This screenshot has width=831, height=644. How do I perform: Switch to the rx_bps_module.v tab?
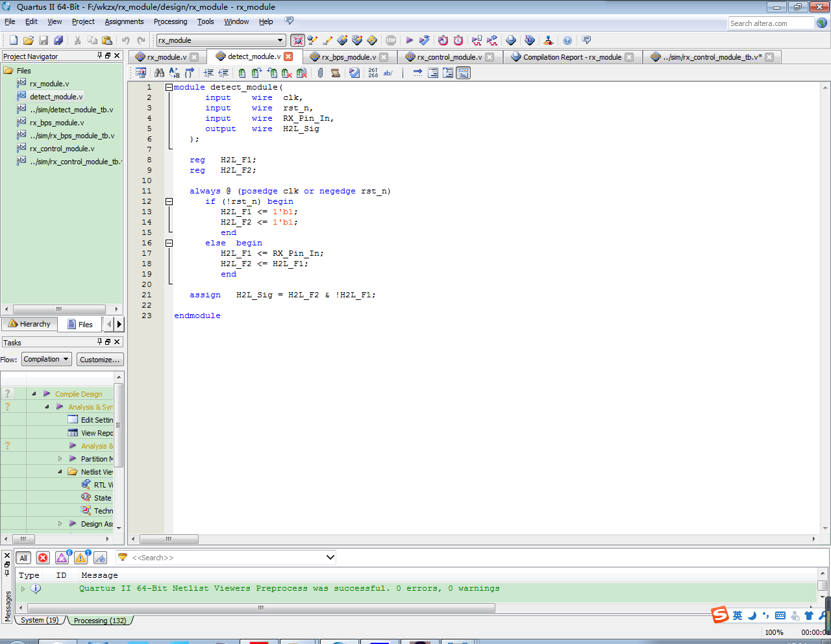(349, 57)
